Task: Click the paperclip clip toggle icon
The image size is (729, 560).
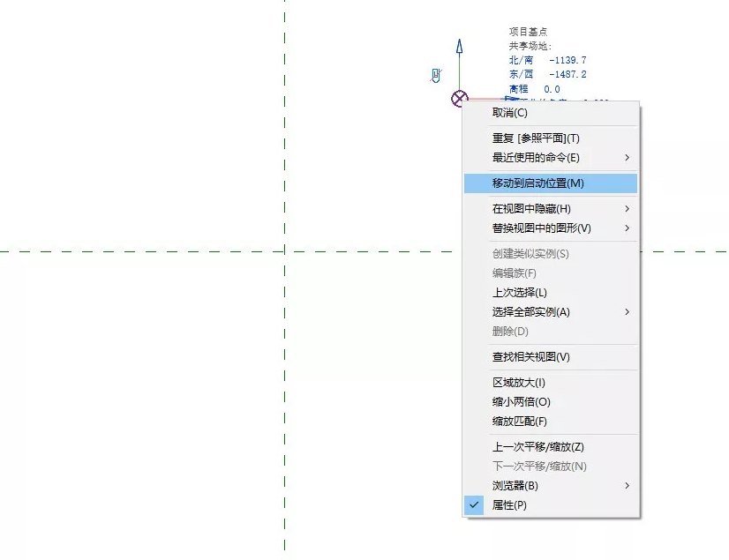Action: pyautogui.click(x=436, y=75)
